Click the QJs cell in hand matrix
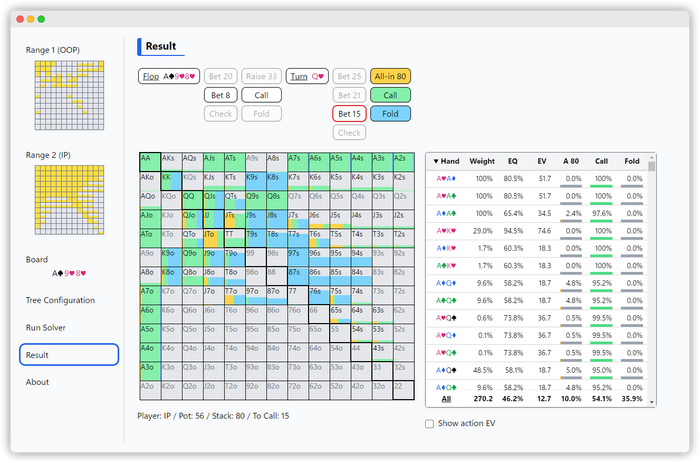The width and height of the screenshot is (700, 463). 213,200
